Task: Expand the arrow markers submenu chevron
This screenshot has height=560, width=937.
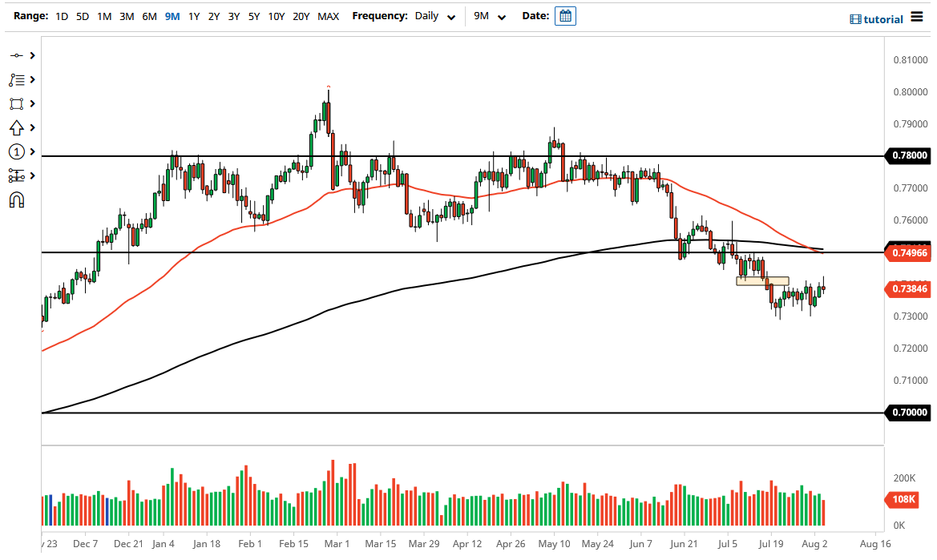Action: tap(32, 127)
